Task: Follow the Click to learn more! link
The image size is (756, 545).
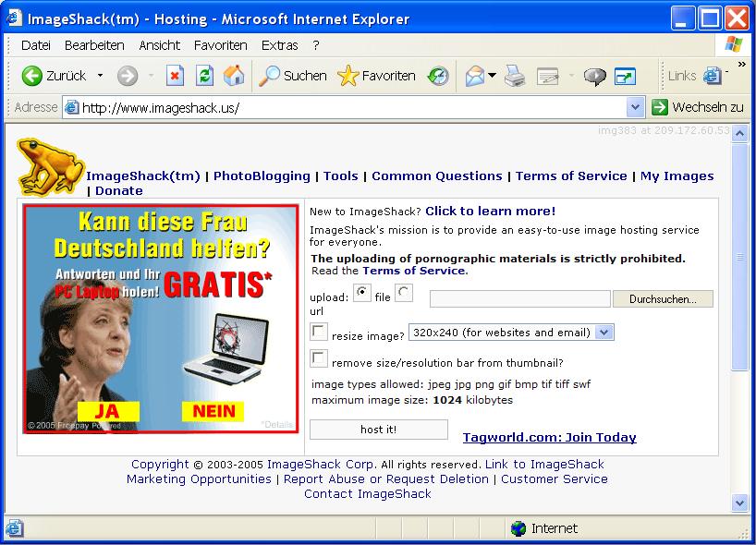Action: (491, 211)
